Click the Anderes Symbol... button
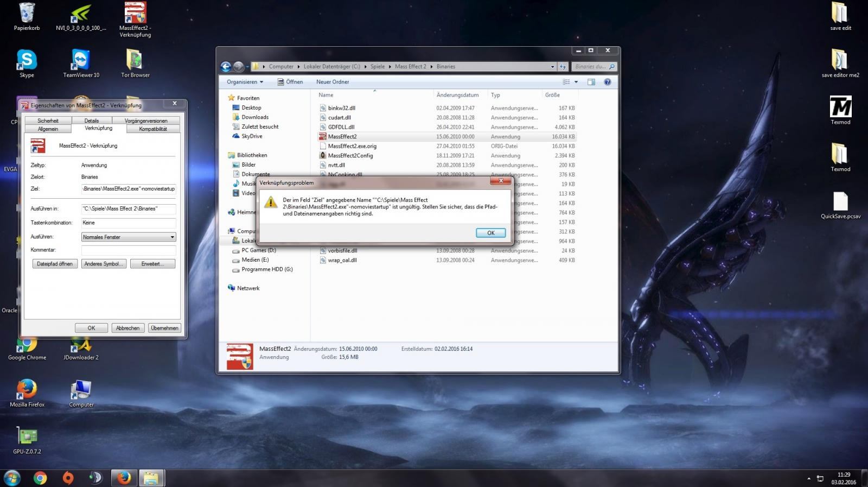Image resolution: width=868 pixels, height=487 pixels. (x=104, y=264)
